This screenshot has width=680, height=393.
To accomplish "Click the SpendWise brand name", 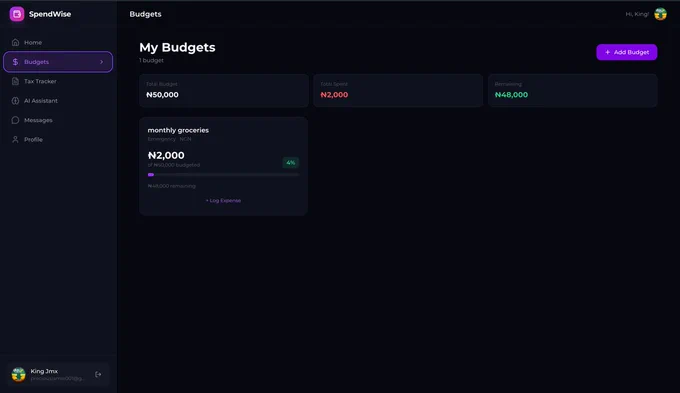I will click(50, 14).
